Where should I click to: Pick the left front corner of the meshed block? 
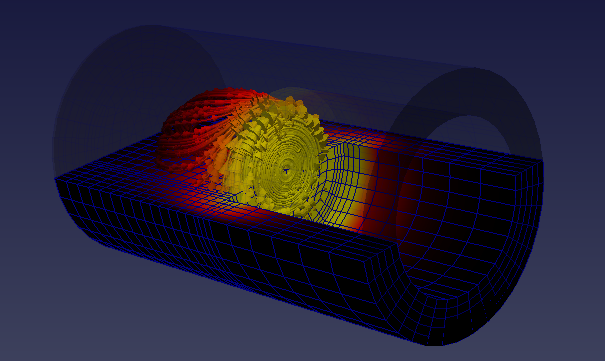coord(58,180)
